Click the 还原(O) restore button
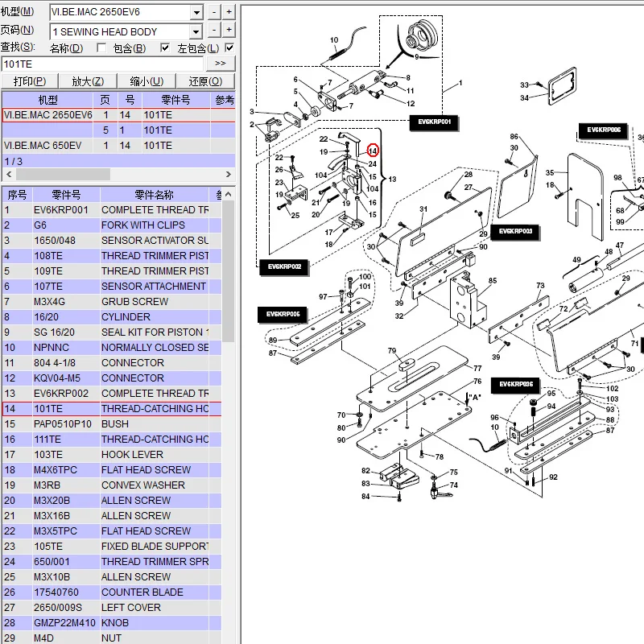This screenshot has width=644, height=644. (205, 81)
